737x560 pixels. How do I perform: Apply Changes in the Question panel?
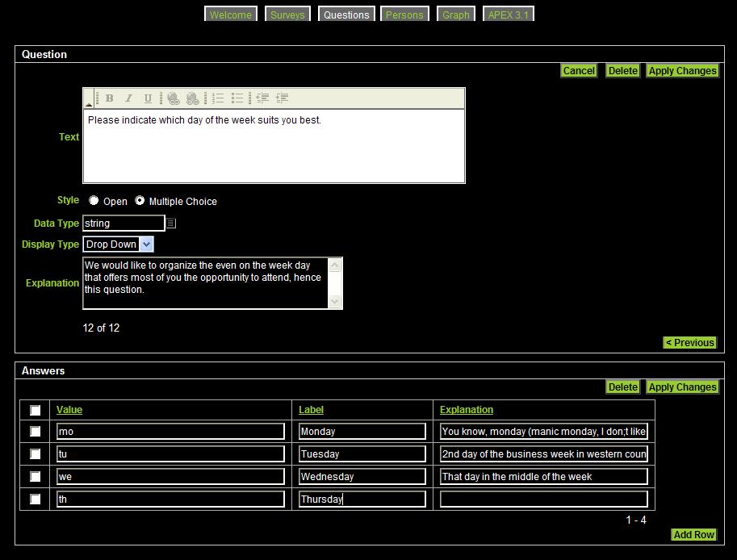(682, 71)
